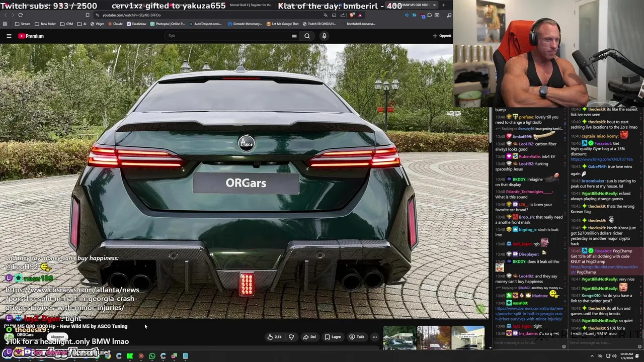Focus the YouTube Søk search field
This screenshot has width=644, height=362.
pyautogui.click(x=229, y=36)
